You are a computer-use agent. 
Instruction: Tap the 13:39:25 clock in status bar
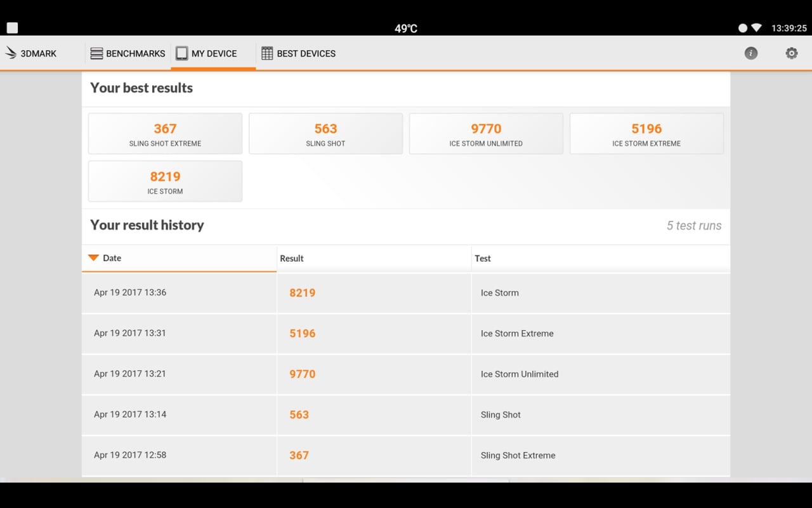click(789, 28)
